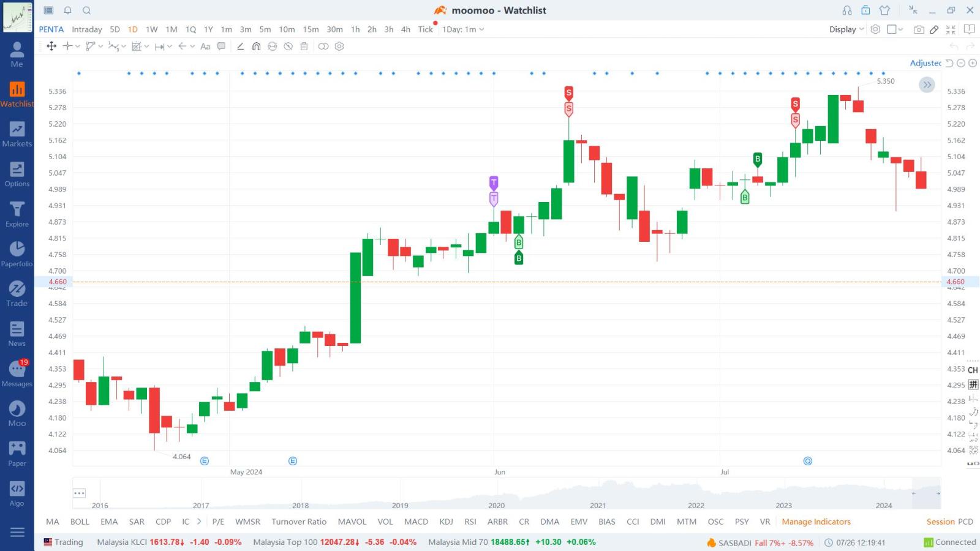This screenshot has height=551, width=980.
Task: Hide all drawings with eye-slash icon
Action: click(288, 47)
